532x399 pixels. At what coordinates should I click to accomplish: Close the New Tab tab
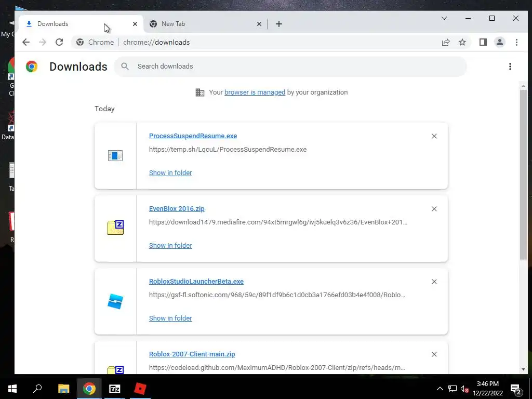pyautogui.click(x=259, y=24)
